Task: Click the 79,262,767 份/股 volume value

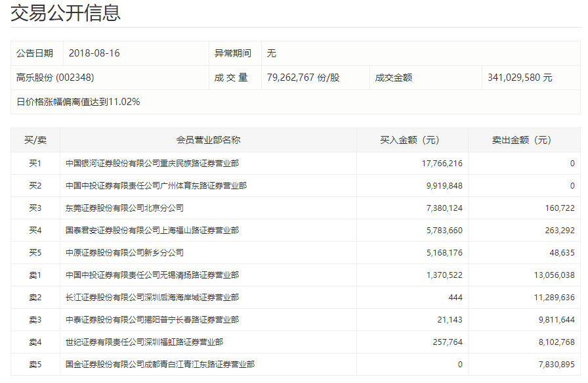Action: [303, 78]
